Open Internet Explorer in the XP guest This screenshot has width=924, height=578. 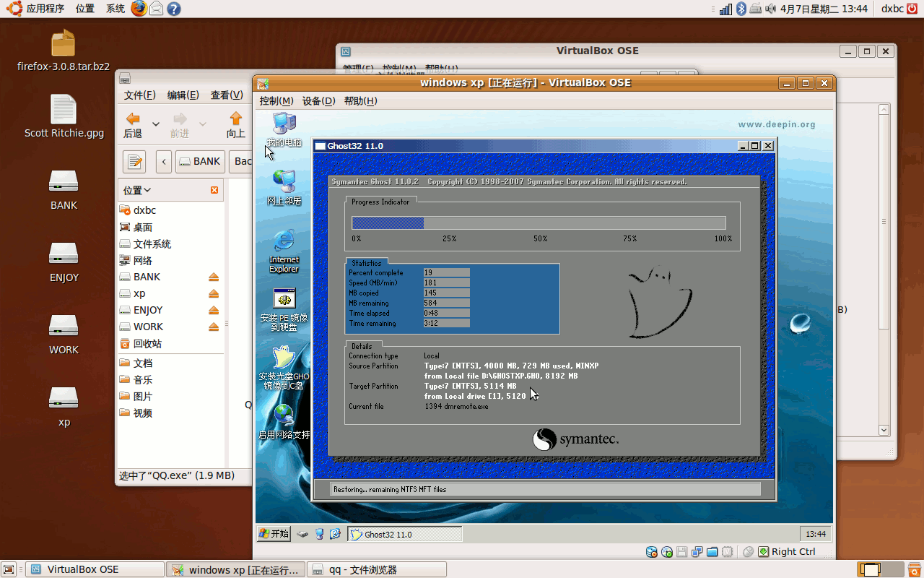[x=284, y=251]
